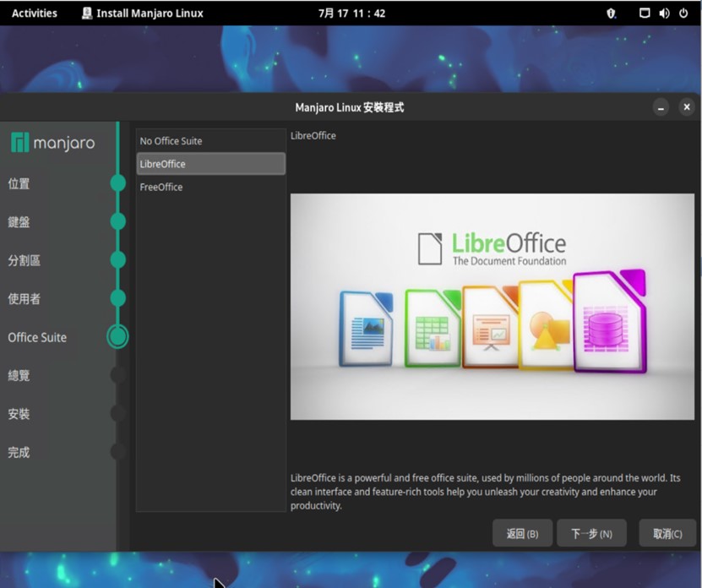Close the Manjaro Linux installer window

tap(687, 107)
